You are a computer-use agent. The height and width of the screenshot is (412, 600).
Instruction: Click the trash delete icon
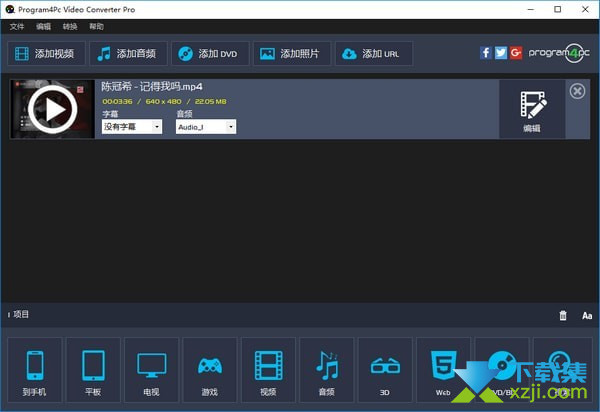pos(563,316)
